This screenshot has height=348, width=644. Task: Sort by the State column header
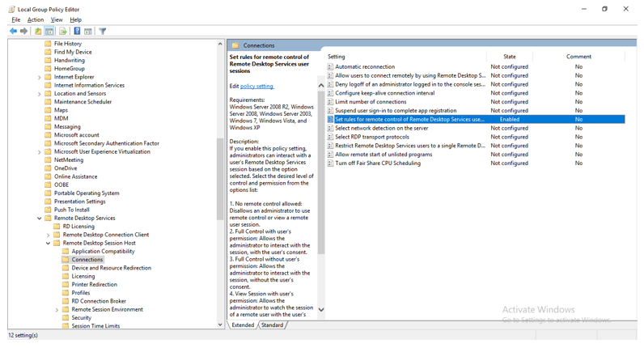510,57
